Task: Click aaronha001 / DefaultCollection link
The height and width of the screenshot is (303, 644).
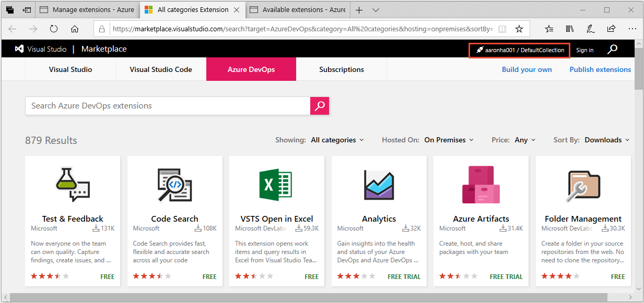Action: 520,50
